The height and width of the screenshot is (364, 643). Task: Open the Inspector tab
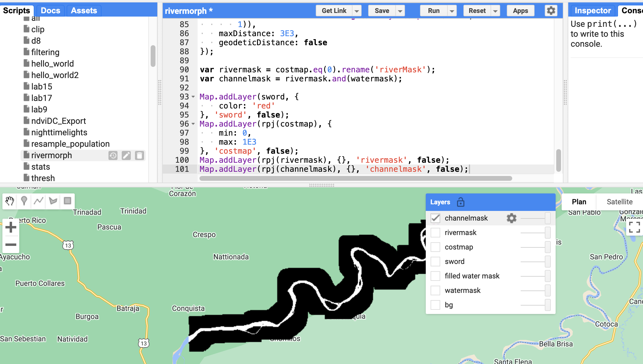point(592,11)
